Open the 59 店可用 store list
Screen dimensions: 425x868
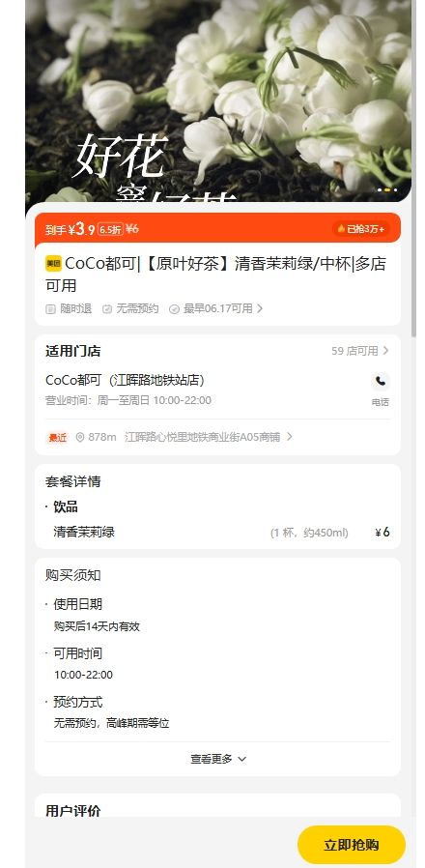(360, 351)
